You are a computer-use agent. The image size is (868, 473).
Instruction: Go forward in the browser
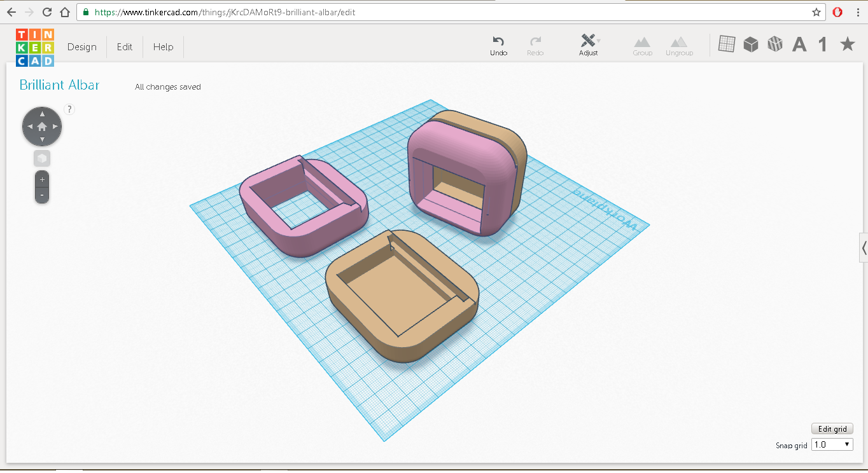pyautogui.click(x=29, y=12)
